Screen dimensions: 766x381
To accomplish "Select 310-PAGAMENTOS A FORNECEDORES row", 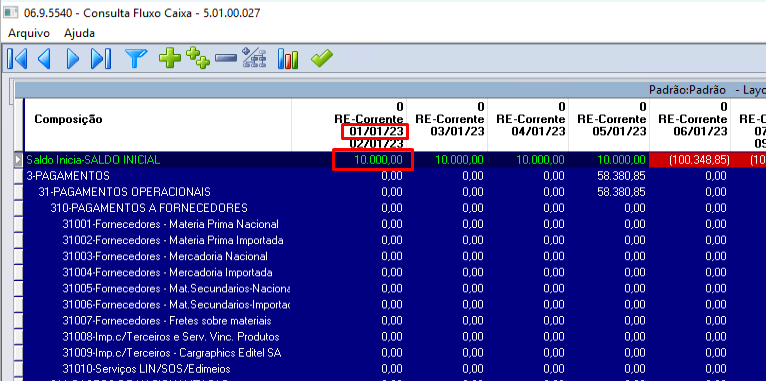I will coord(394,208).
